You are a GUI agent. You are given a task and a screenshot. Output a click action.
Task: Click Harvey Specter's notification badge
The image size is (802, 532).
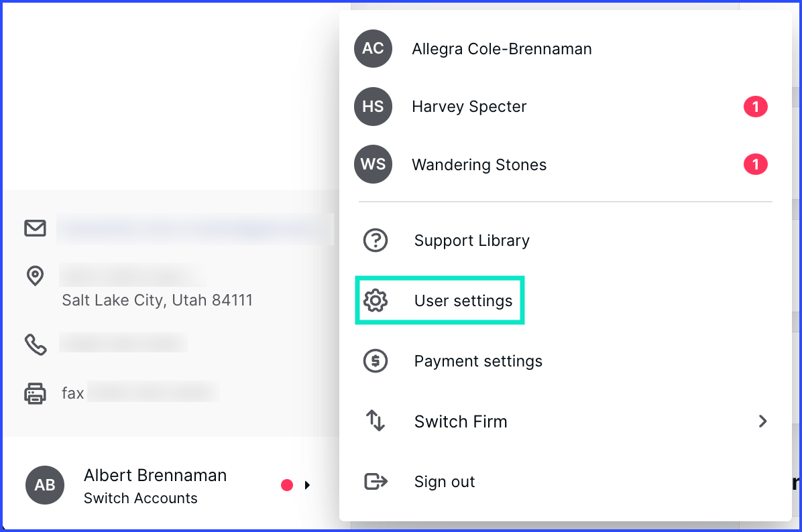click(756, 107)
